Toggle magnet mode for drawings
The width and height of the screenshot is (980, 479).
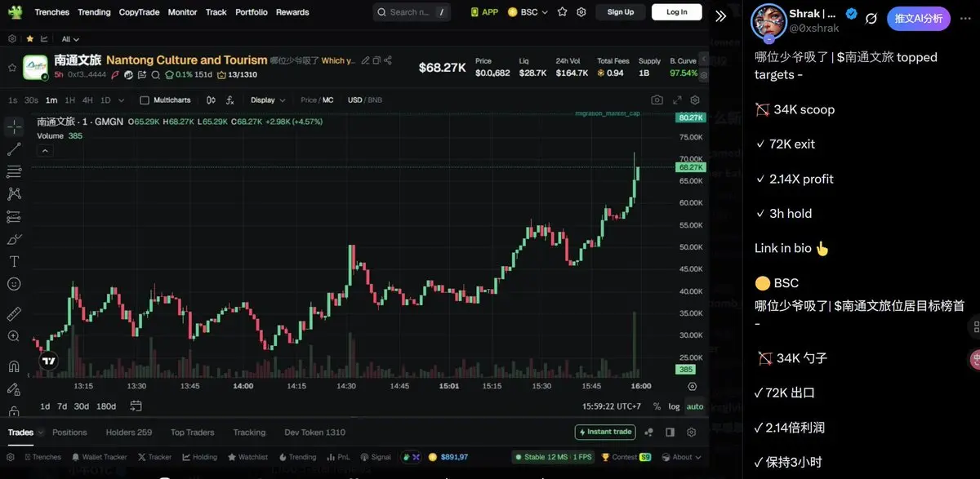click(14, 366)
